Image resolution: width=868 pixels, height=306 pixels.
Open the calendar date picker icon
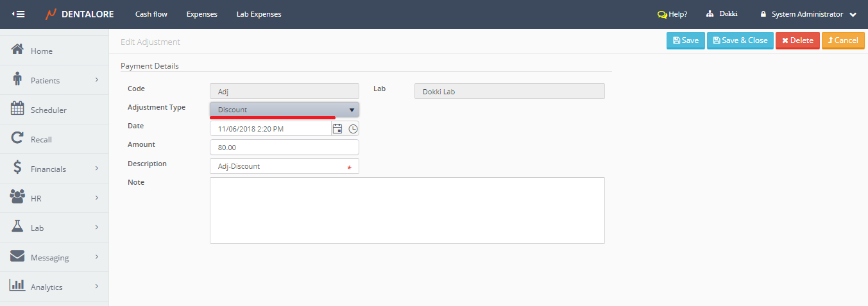point(337,129)
